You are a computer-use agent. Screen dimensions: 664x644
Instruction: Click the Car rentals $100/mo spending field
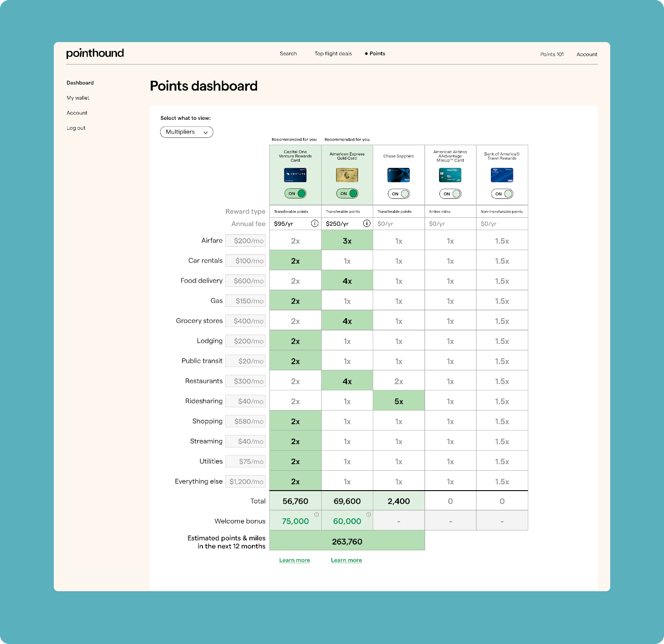(245, 261)
